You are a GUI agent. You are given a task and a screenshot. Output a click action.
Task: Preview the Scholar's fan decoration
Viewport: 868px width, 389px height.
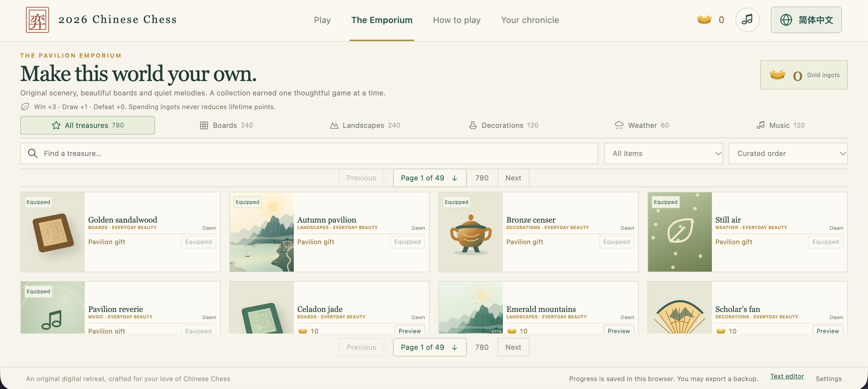click(828, 330)
